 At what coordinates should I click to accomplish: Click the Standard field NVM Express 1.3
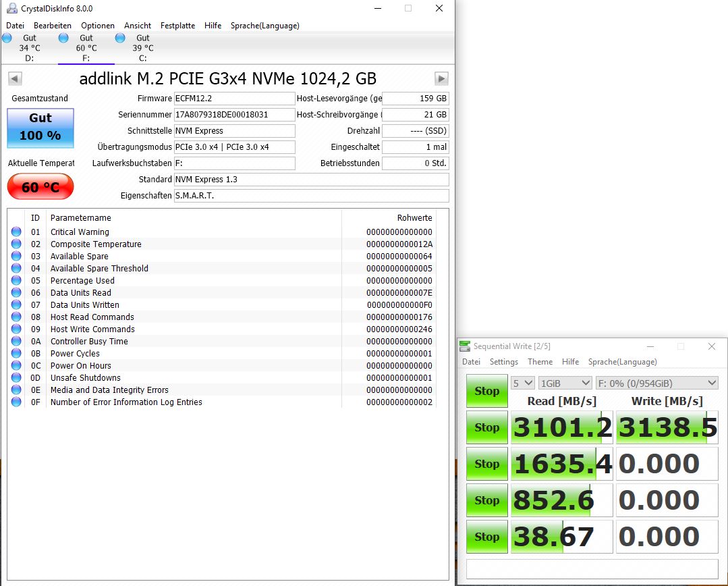click(x=312, y=180)
